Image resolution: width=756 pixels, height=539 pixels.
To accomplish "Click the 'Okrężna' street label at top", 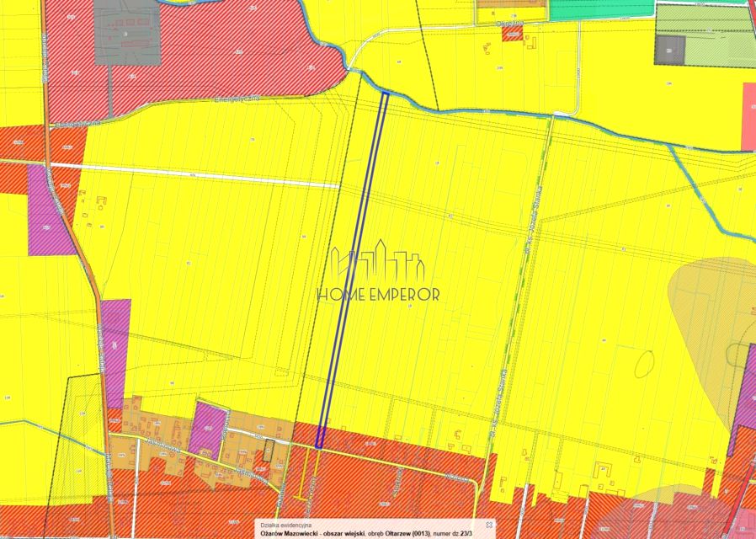I will point(512,24).
